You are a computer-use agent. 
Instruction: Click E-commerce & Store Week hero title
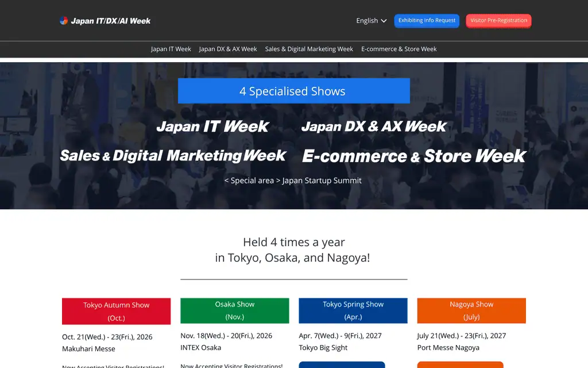pos(414,156)
